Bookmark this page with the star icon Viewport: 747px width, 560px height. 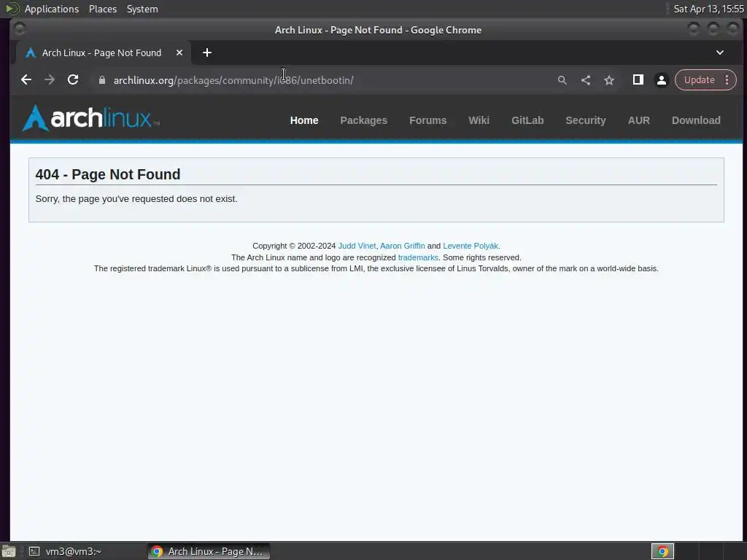coord(609,80)
